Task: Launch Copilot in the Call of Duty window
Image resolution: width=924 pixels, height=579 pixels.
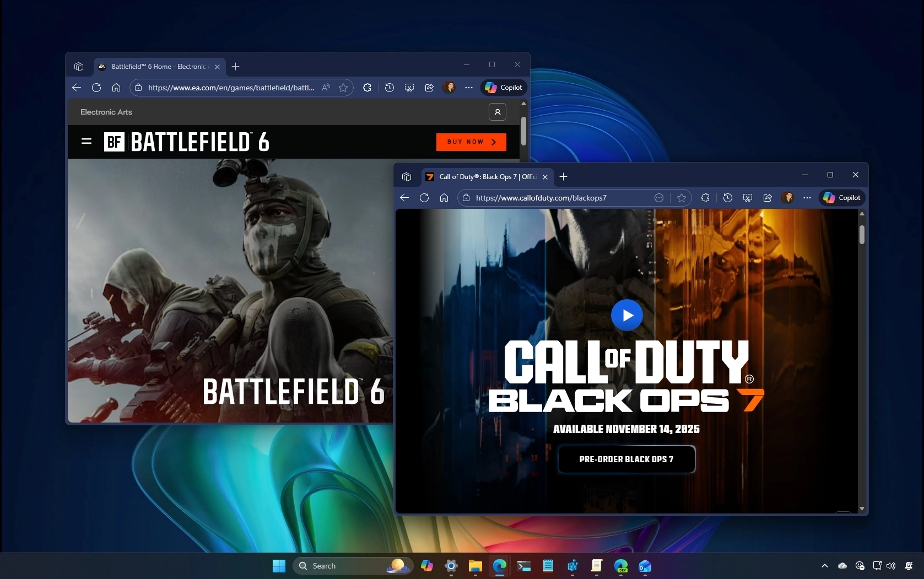Action: (842, 198)
